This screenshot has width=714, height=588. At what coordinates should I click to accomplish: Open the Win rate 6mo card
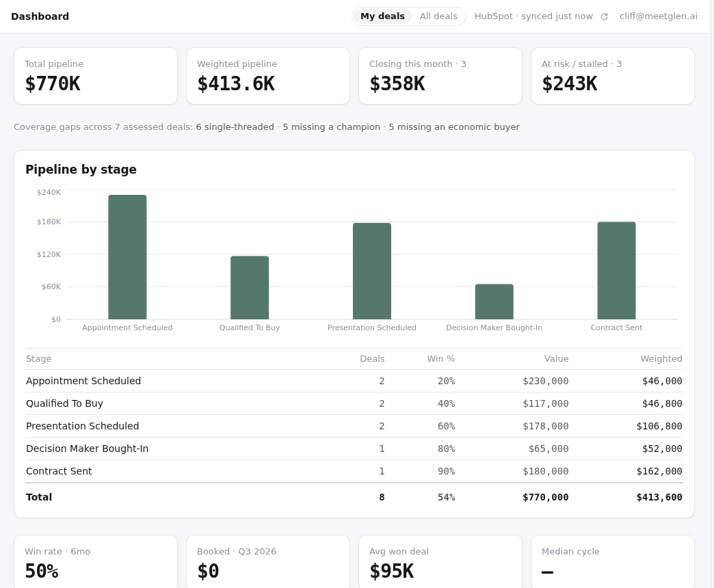tap(96, 561)
